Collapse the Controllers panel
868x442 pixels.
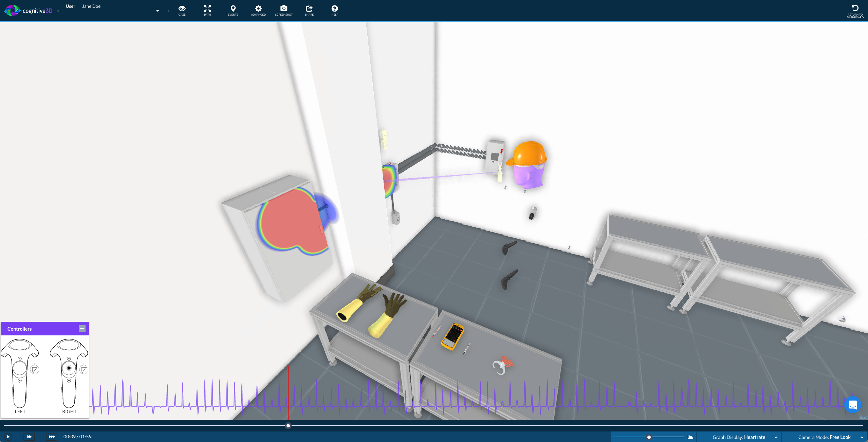pyautogui.click(x=82, y=328)
